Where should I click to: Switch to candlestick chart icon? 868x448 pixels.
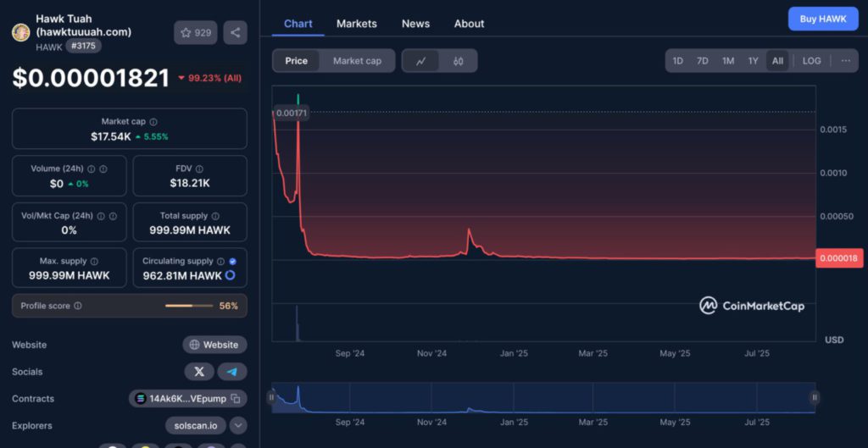[x=459, y=61]
